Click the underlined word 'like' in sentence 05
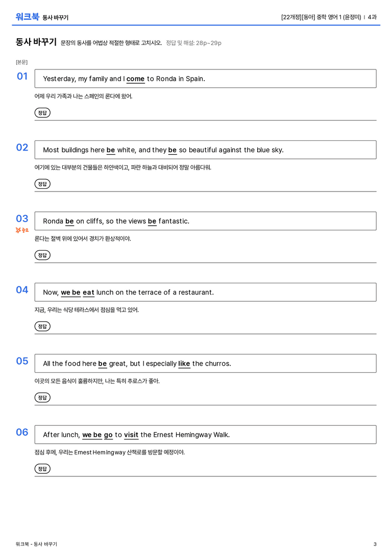392x555 pixels. 184,364
